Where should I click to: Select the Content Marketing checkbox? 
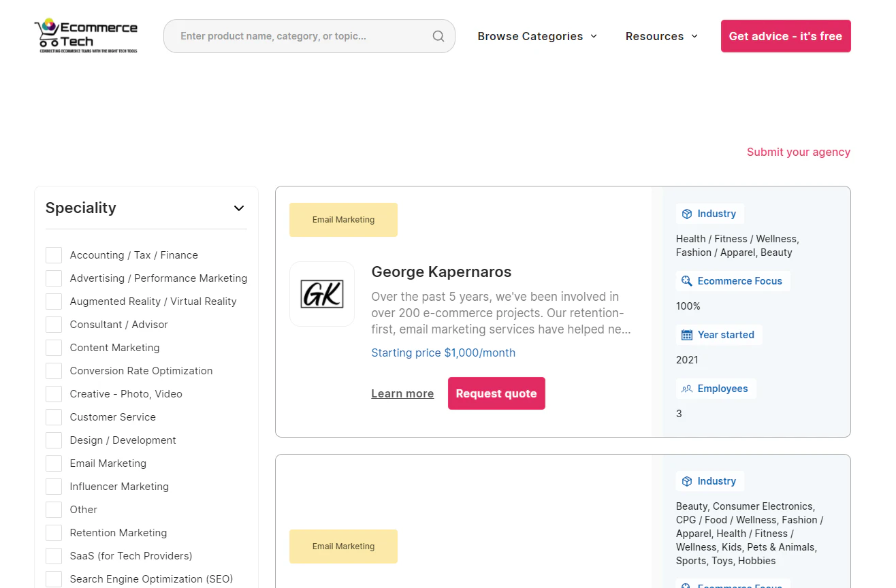click(54, 348)
